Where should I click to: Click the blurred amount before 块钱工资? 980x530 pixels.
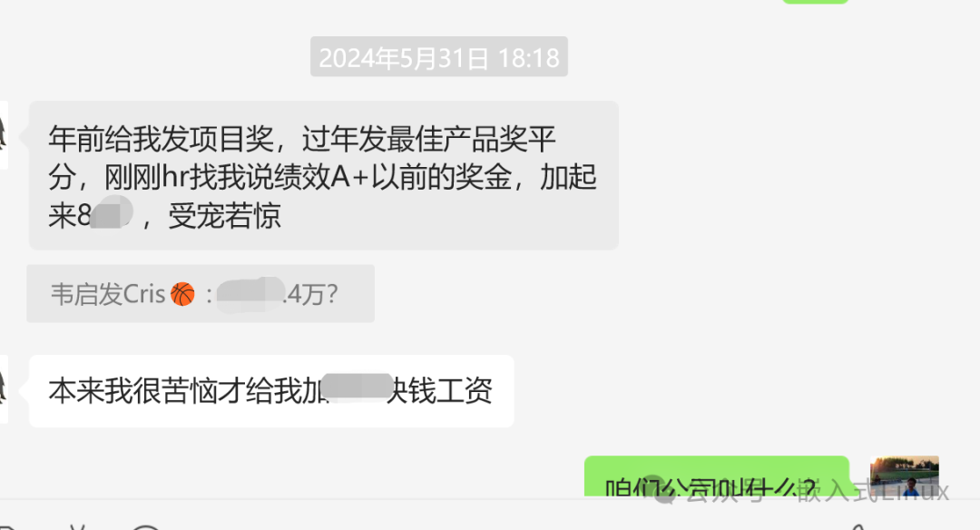pyautogui.click(x=358, y=388)
